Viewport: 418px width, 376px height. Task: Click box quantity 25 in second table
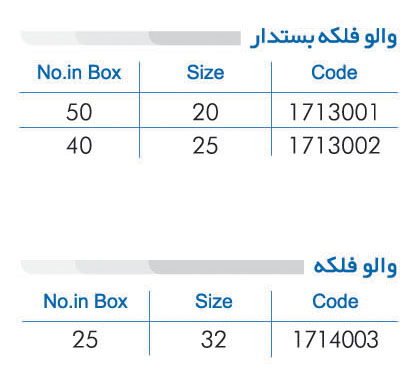(x=85, y=340)
